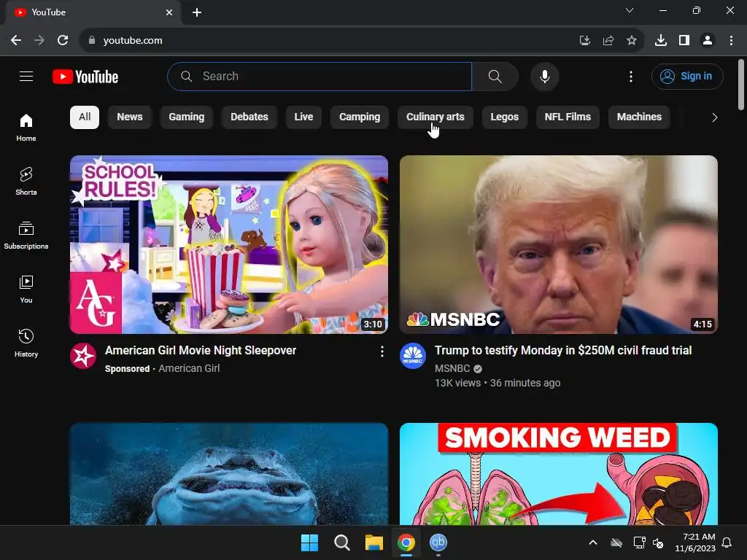
Task: Play the MSNBC Trump thumbnail
Action: (x=559, y=244)
